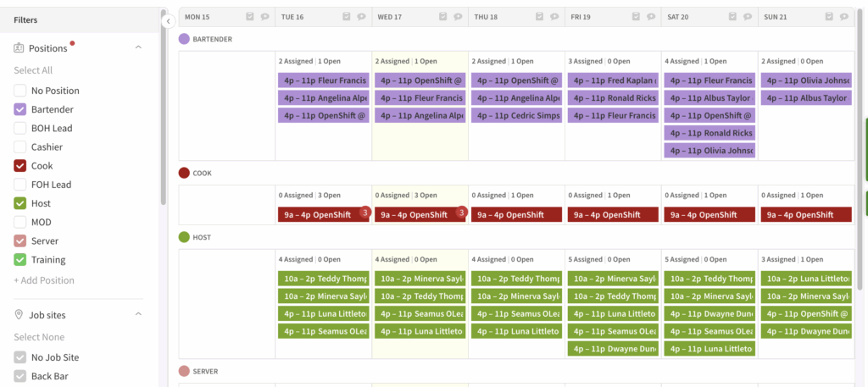Open the comment bubble for Tuesday 16
868x387 pixels.
pyautogui.click(x=265, y=16)
